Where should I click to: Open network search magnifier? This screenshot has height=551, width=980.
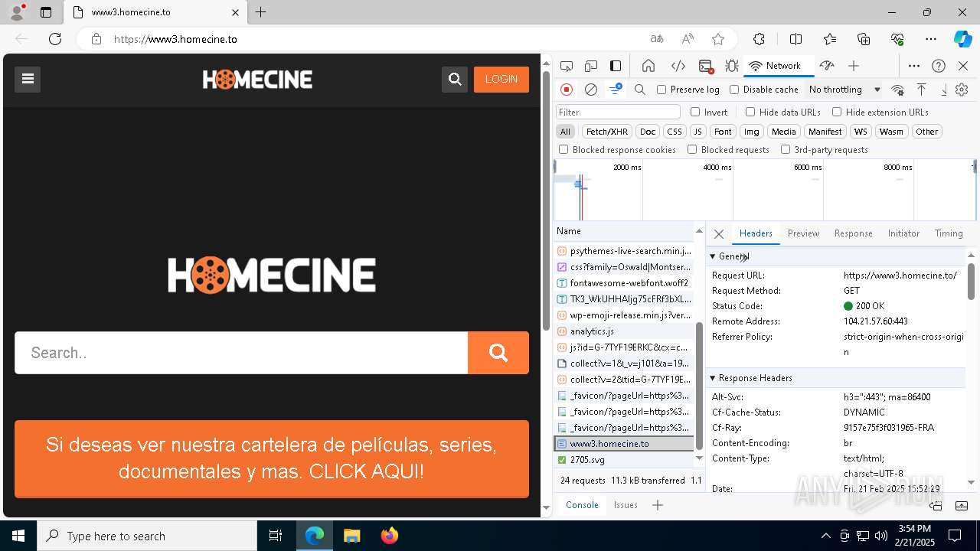point(640,90)
